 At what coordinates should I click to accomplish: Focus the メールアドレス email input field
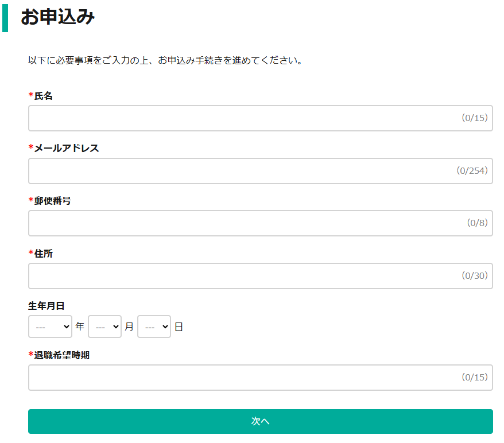pos(261,171)
